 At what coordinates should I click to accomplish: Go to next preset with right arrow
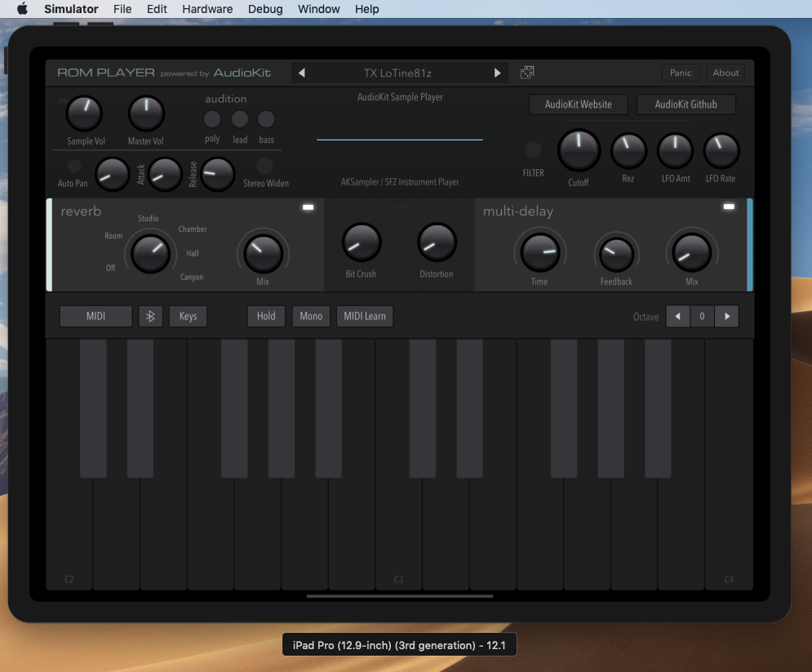click(x=497, y=73)
